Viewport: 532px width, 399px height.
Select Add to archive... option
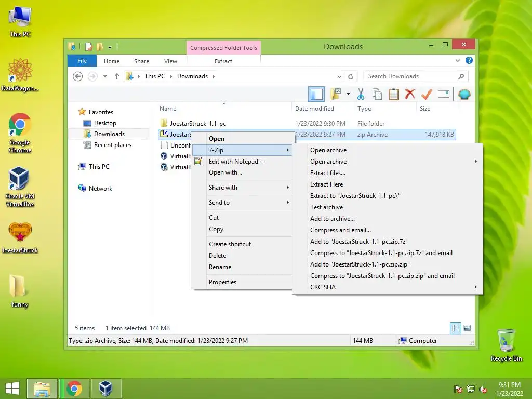pos(388,219)
